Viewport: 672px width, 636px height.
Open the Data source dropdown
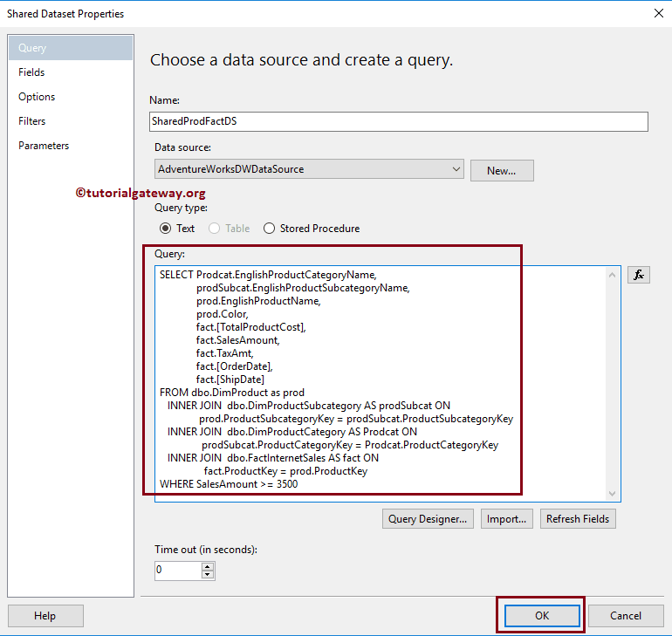click(x=309, y=169)
